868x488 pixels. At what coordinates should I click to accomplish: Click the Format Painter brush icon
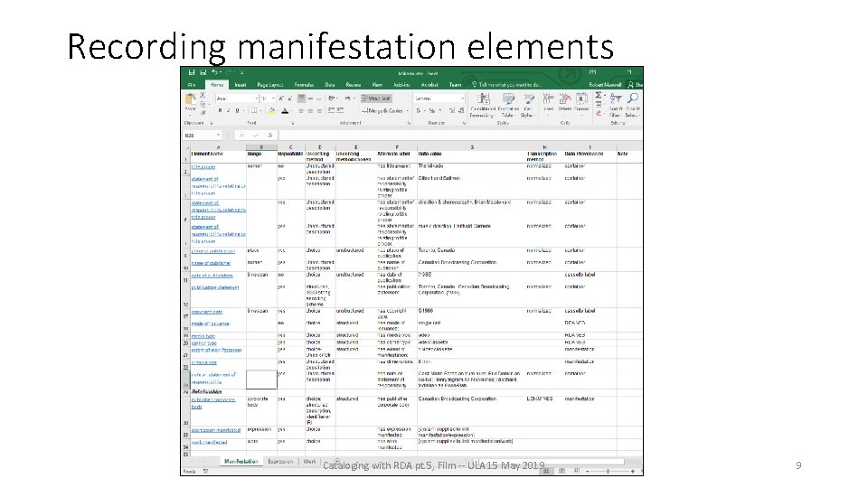[x=203, y=112]
